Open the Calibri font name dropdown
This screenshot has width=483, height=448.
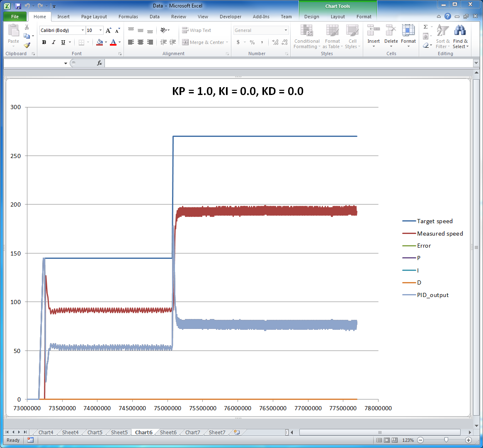coord(83,30)
